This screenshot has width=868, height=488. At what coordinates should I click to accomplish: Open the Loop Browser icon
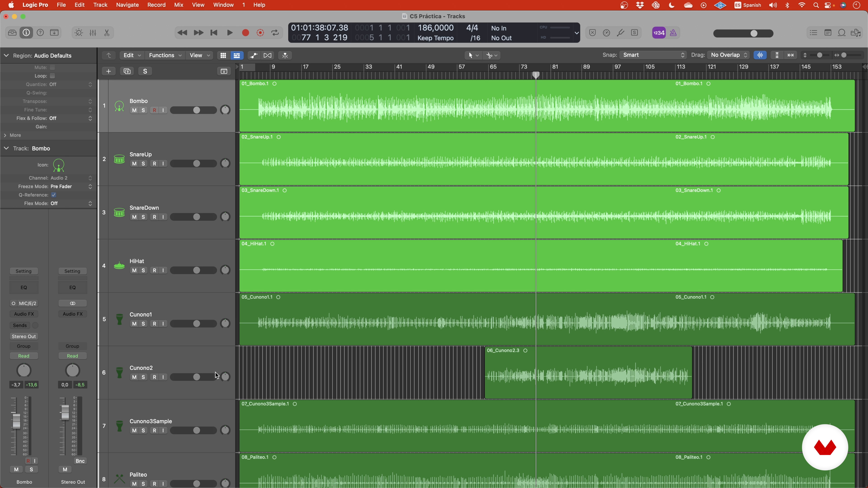(x=842, y=33)
